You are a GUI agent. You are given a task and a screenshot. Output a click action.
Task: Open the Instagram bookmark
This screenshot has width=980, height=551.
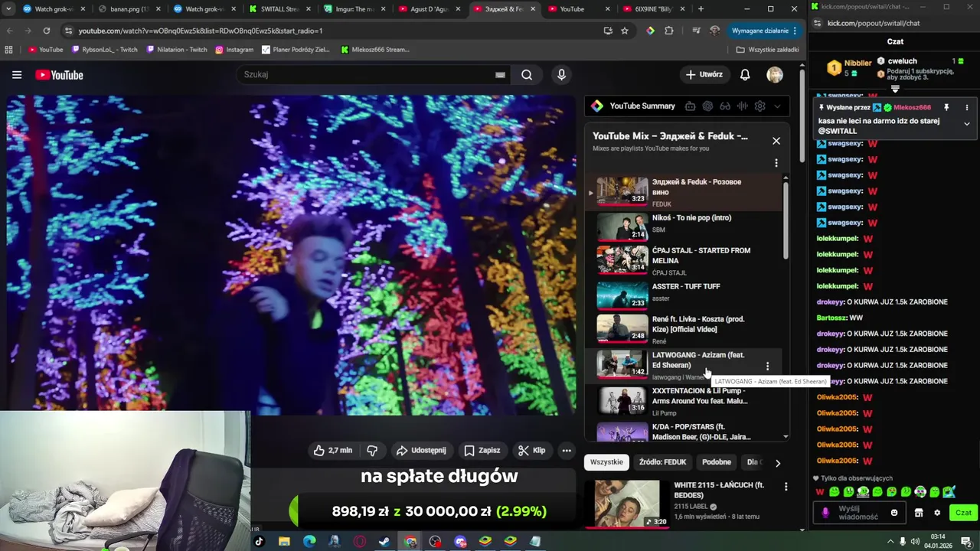click(234, 50)
